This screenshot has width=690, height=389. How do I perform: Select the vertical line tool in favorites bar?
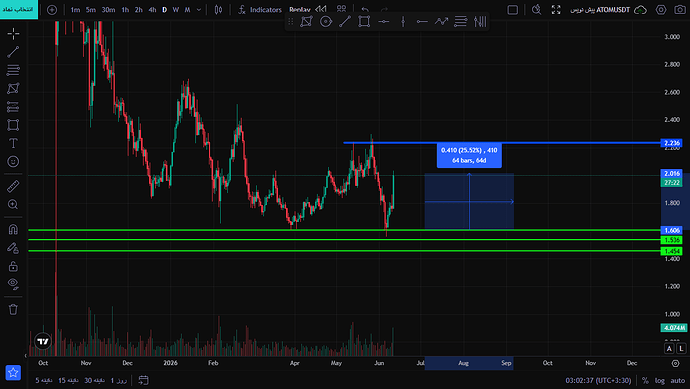(x=403, y=21)
